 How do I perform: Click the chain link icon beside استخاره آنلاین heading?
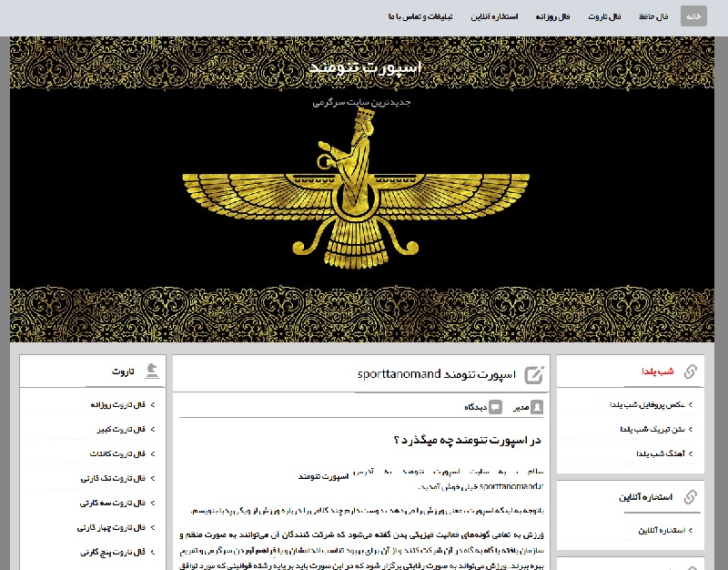click(x=691, y=496)
